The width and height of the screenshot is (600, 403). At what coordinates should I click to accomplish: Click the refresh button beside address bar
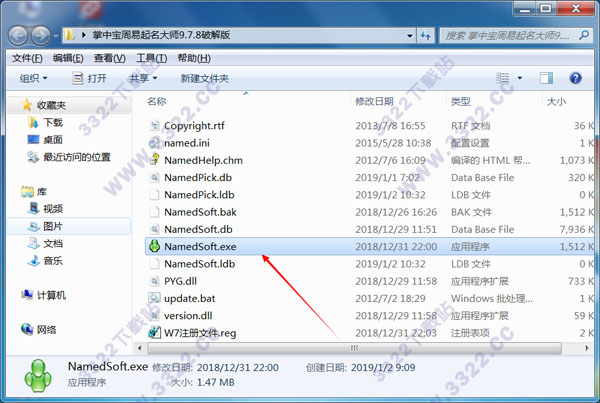point(426,36)
